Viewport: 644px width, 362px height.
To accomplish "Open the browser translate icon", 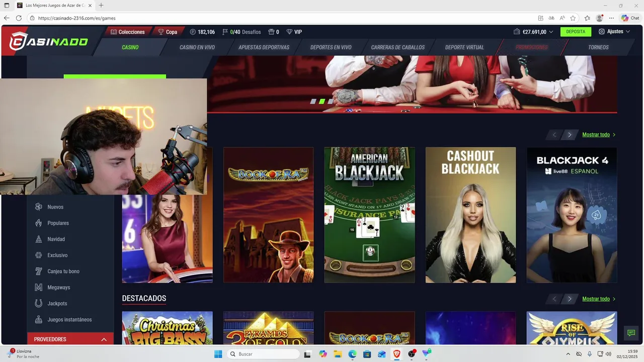I will click(x=551, y=18).
